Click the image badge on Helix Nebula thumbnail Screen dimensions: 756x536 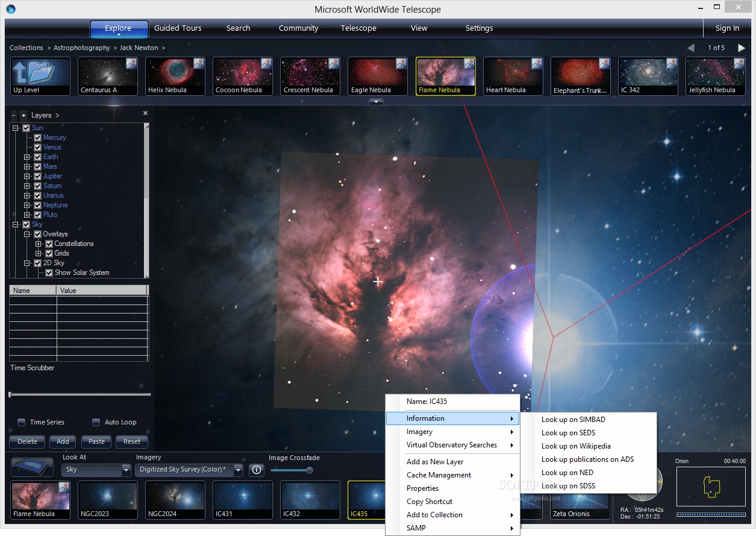pos(198,63)
